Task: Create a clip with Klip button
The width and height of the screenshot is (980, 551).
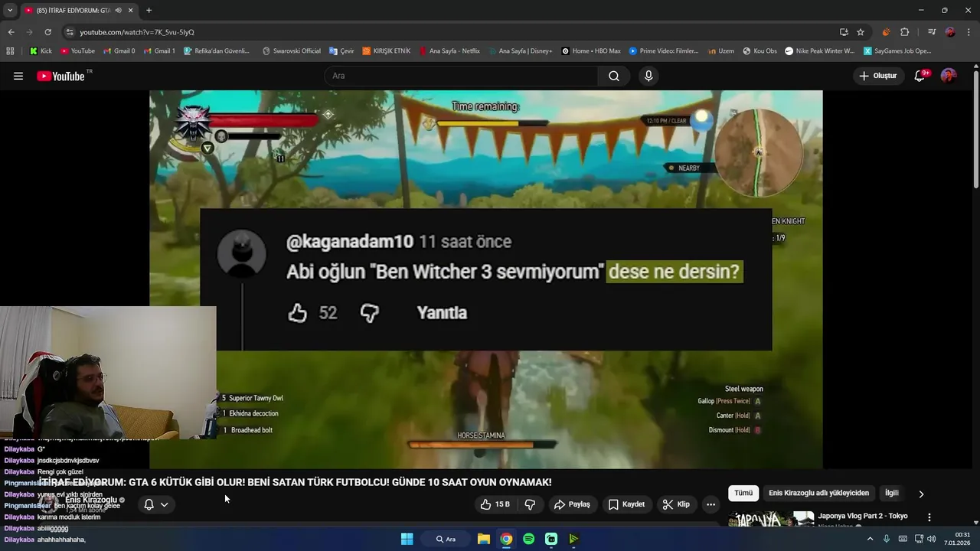Action: [676, 504]
